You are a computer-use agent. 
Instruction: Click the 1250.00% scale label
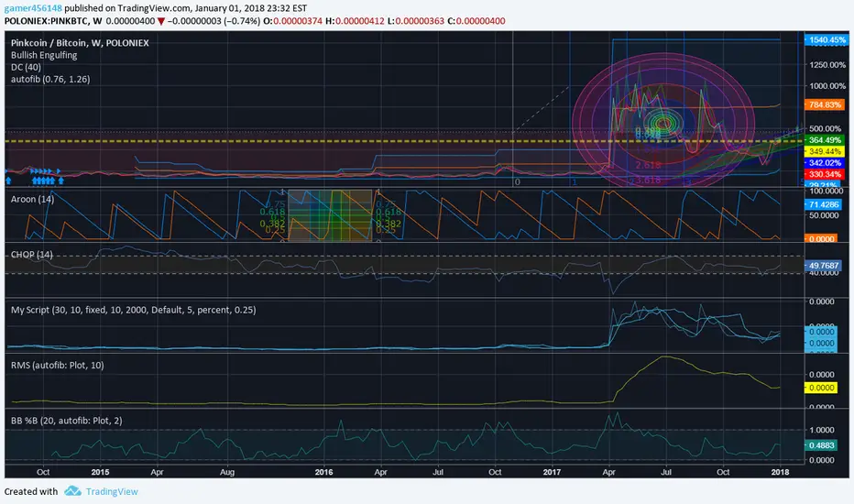[827, 65]
